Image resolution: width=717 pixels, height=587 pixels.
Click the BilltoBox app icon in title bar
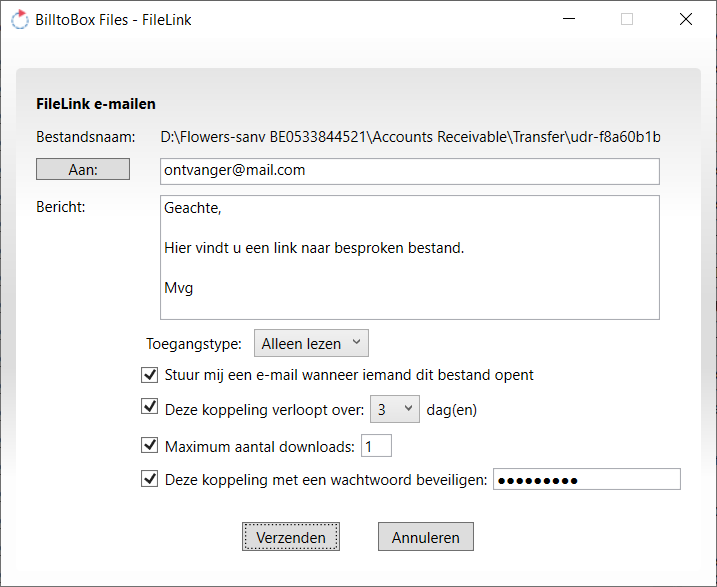click(x=20, y=20)
